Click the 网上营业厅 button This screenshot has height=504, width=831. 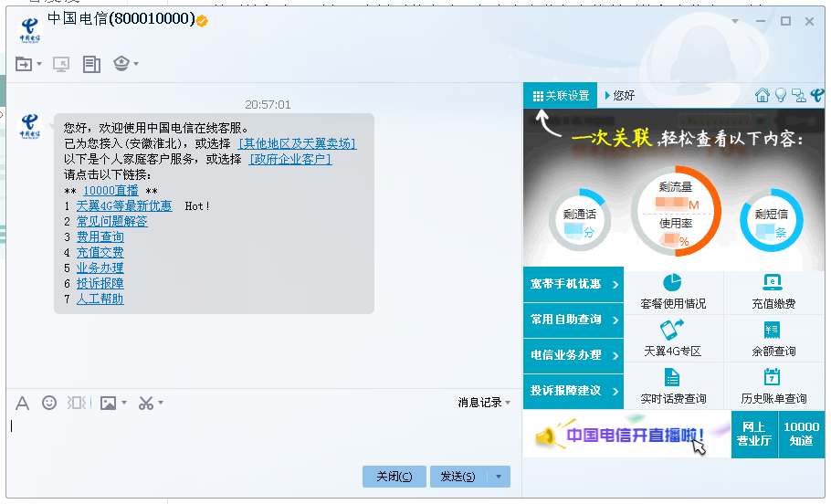coord(754,434)
